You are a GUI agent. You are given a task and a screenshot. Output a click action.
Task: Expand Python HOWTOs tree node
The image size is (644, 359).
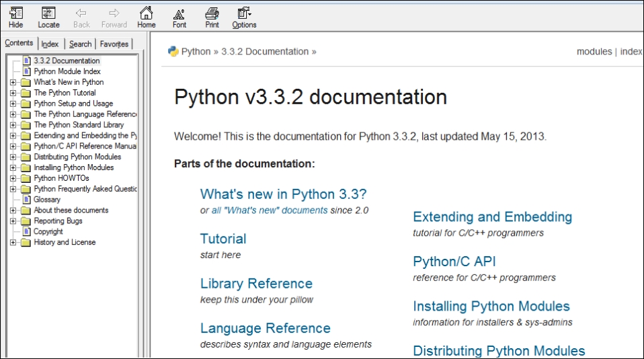pos(13,178)
